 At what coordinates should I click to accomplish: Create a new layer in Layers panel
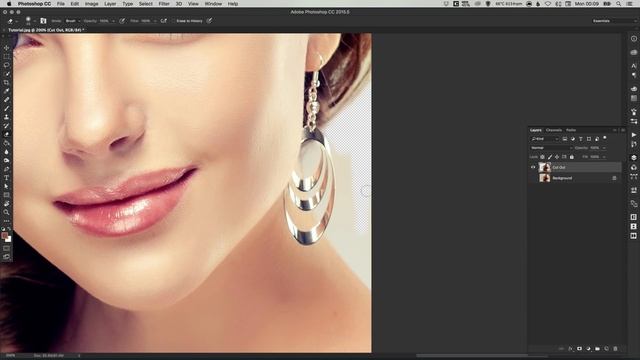coord(607,349)
